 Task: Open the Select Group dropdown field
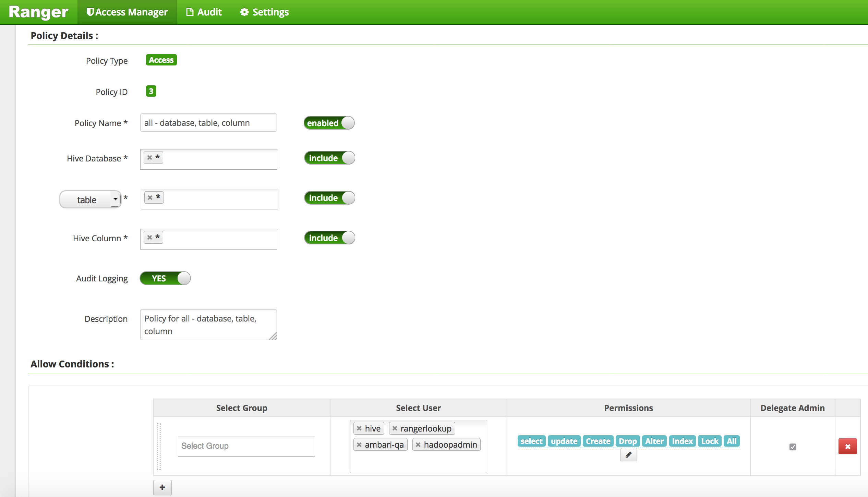click(246, 446)
